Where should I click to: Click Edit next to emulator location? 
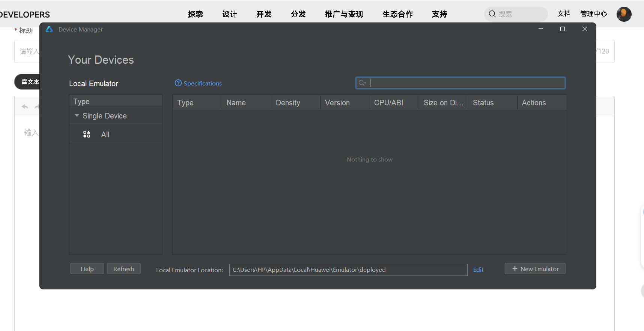click(x=478, y=270)
